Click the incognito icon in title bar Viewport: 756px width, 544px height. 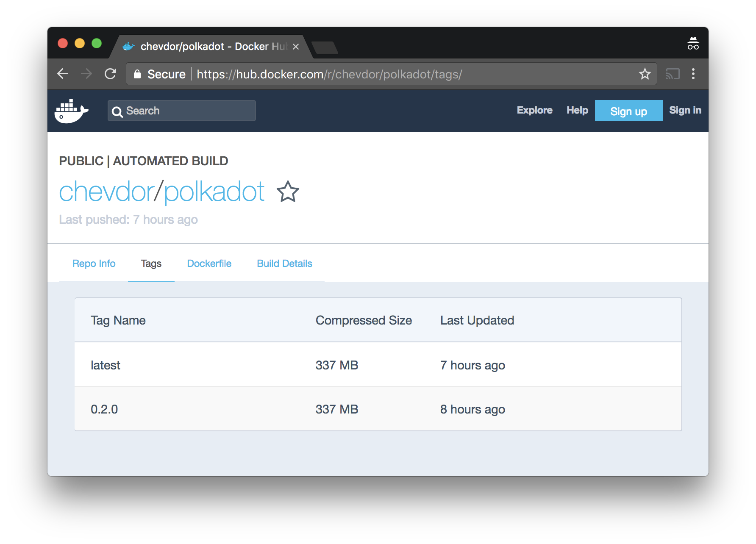point(693,44)
